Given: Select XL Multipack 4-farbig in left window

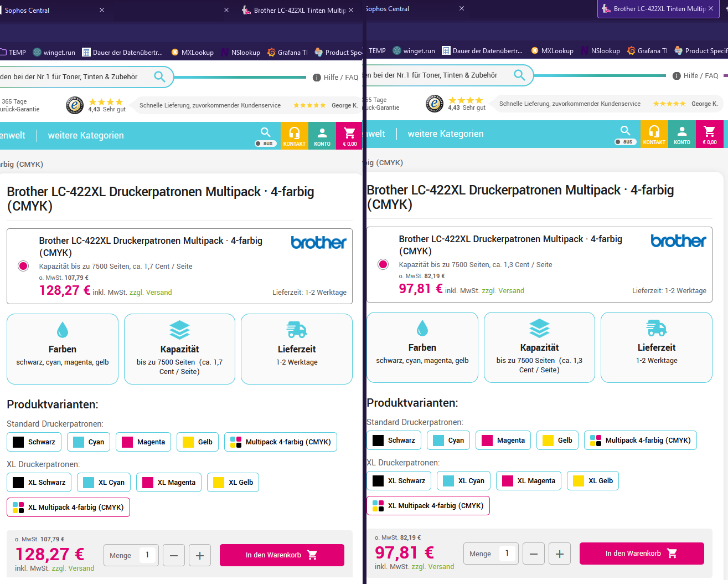Looking at the screenshot, I should pos(68,508).
